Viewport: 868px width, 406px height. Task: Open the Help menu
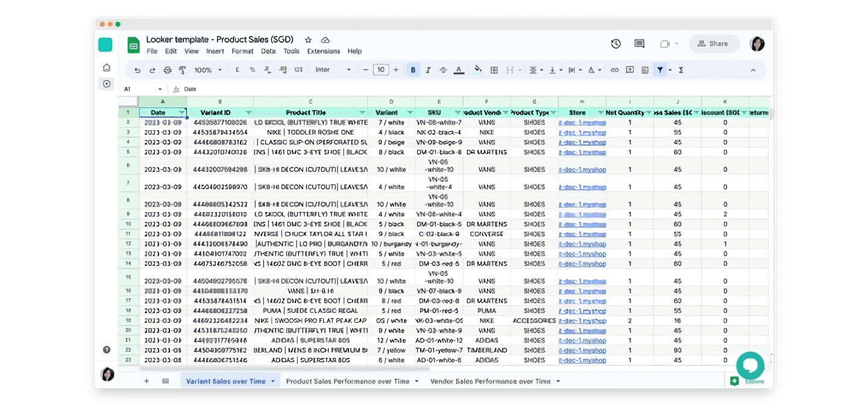click(x=354, y=51)
